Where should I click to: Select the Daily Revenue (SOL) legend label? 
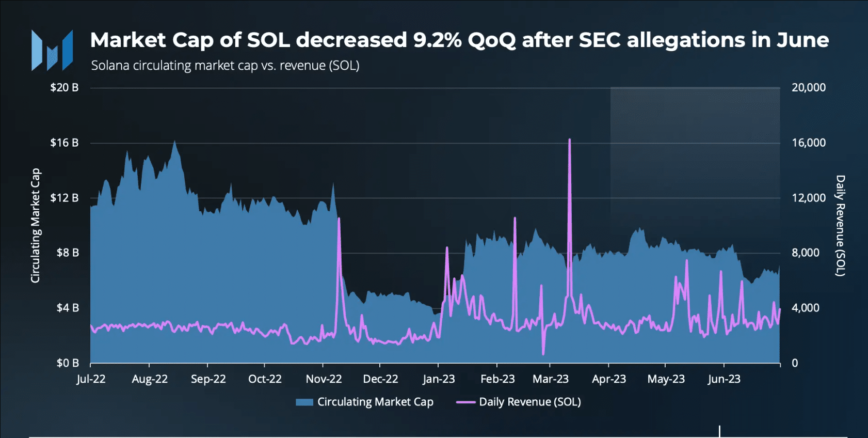click(x=530, y=402)
